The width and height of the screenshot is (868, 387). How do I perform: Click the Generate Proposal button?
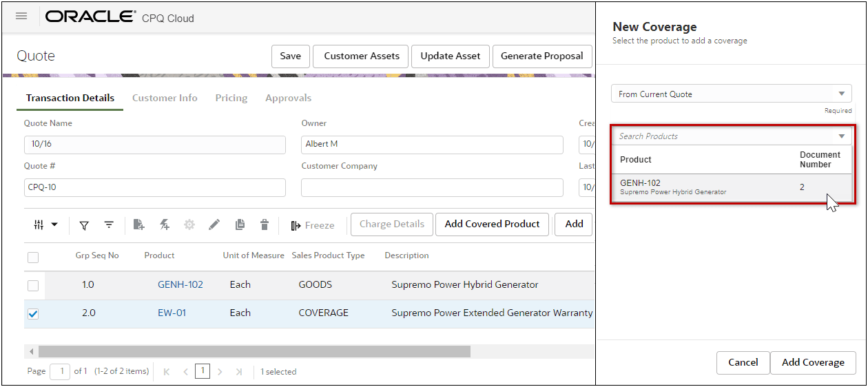click(x=542, y=56)
